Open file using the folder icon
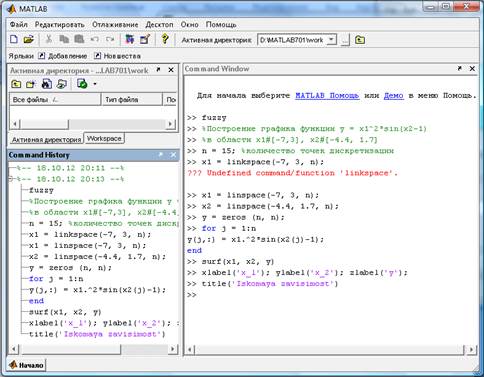 pos(29,39)
